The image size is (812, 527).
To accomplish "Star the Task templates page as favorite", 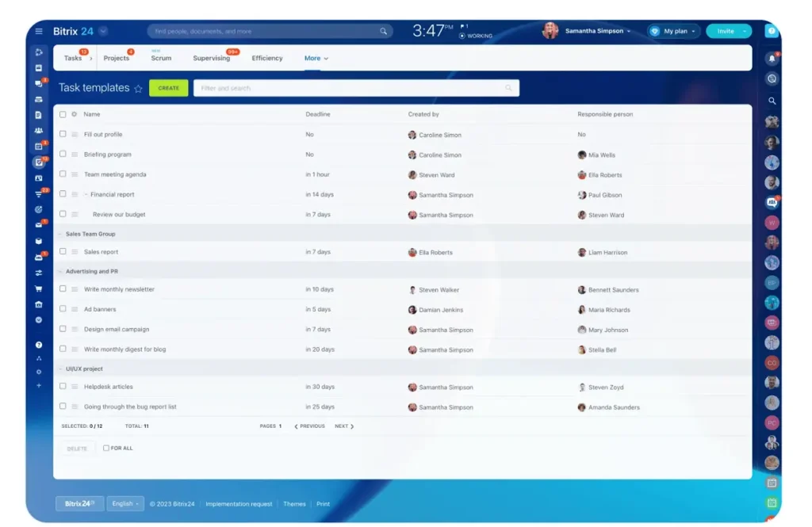I will click(138, 89).
